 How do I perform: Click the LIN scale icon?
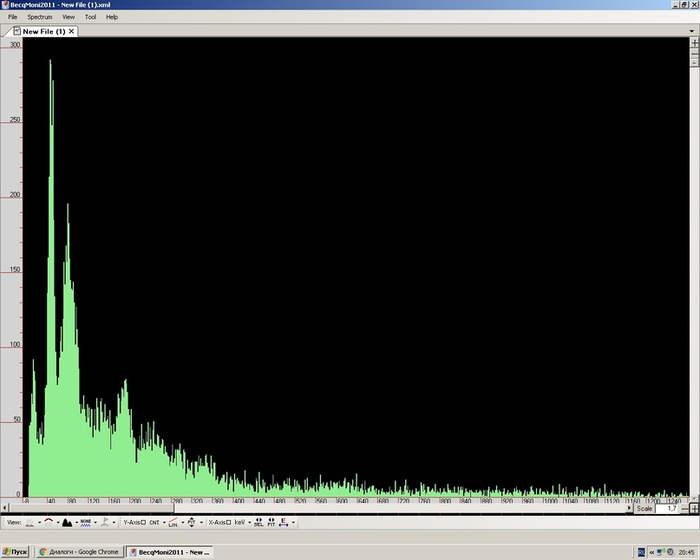tap(173, 522)
